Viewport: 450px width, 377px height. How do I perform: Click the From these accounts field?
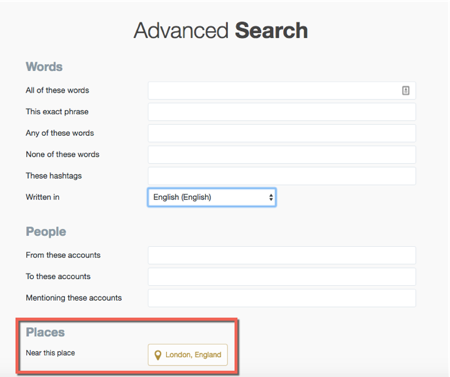(282, 255)
